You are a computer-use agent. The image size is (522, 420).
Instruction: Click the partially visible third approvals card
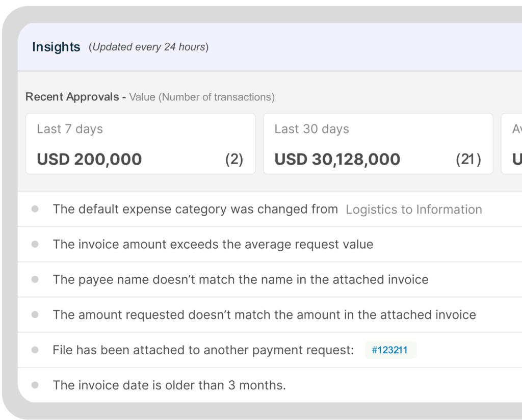[512, 144]
